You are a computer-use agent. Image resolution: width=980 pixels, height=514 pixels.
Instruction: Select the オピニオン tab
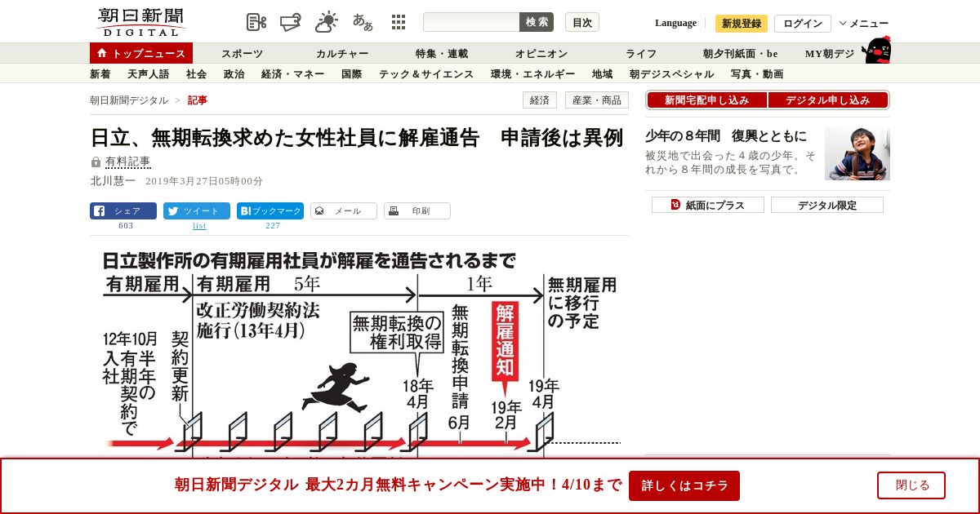(541, 54)
